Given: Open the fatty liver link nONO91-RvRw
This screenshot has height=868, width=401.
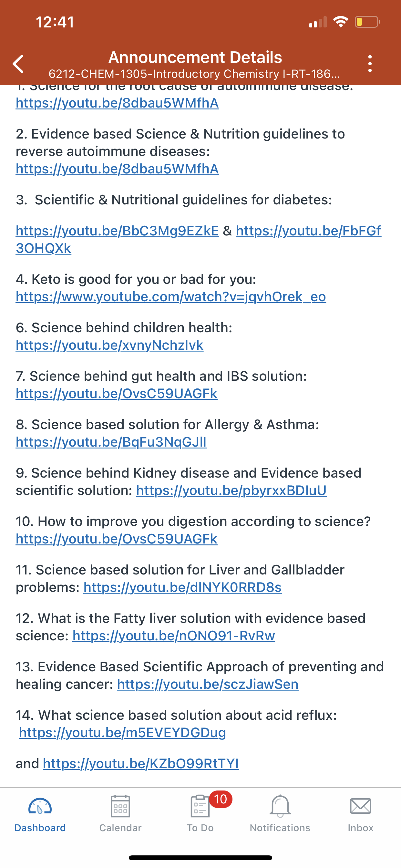Looking at the screenshot, I should coord(174,636).
